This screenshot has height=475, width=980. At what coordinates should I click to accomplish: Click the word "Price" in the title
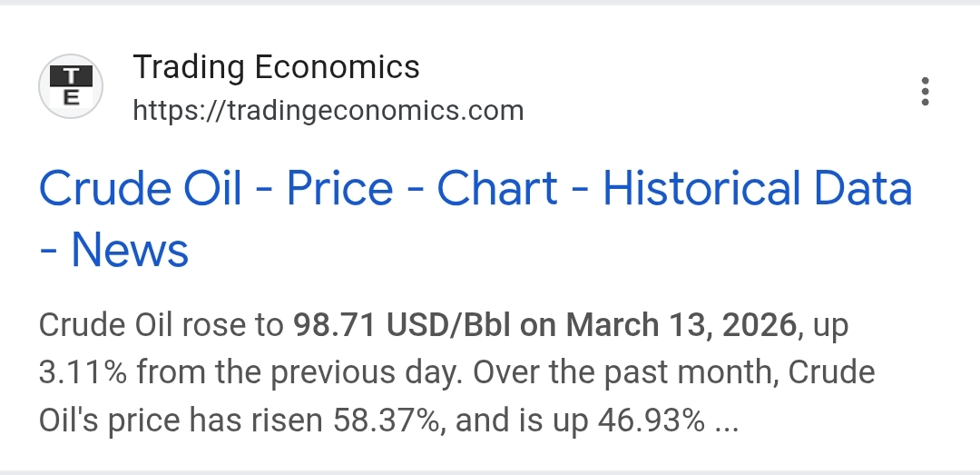point(340,189)
